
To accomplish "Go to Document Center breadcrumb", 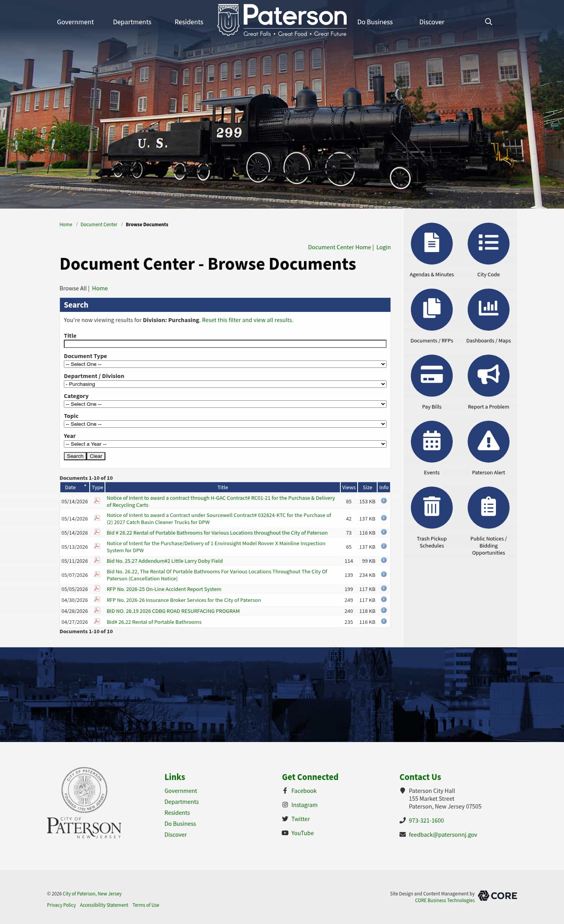I will coord(99,224).
